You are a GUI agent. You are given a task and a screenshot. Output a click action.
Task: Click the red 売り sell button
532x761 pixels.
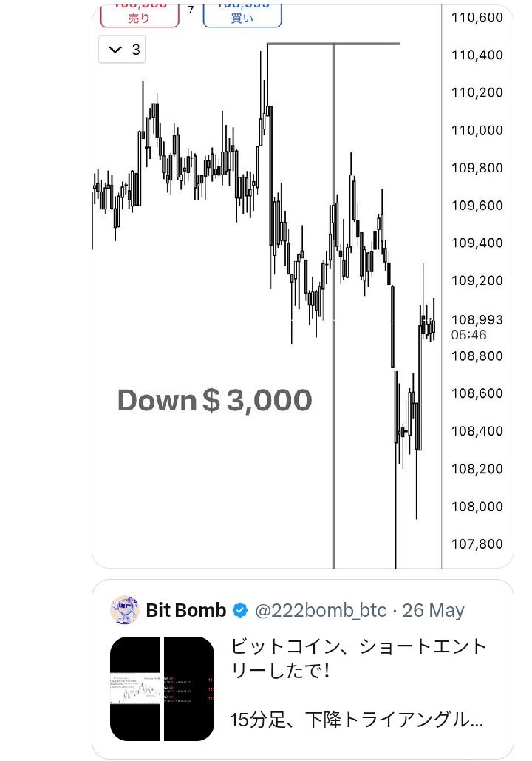pos(140,16)
